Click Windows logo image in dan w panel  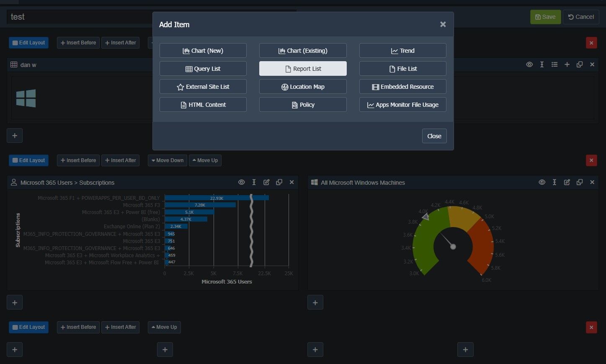pos(26,98)
